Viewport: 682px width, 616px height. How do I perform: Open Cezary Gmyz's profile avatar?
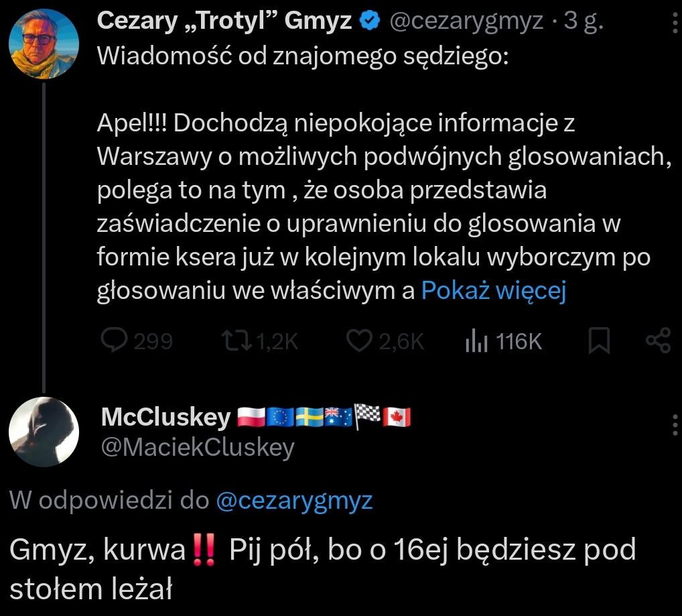click(x=44, y=44)
